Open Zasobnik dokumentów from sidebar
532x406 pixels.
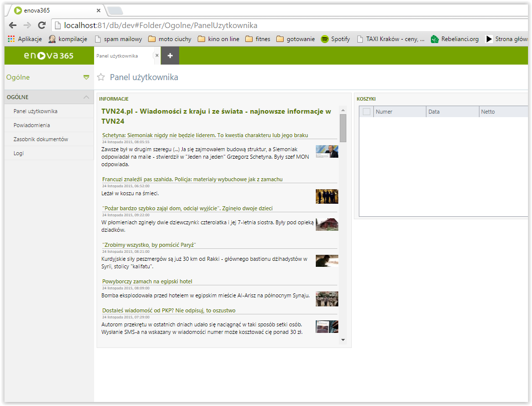[x=41, y=139]
